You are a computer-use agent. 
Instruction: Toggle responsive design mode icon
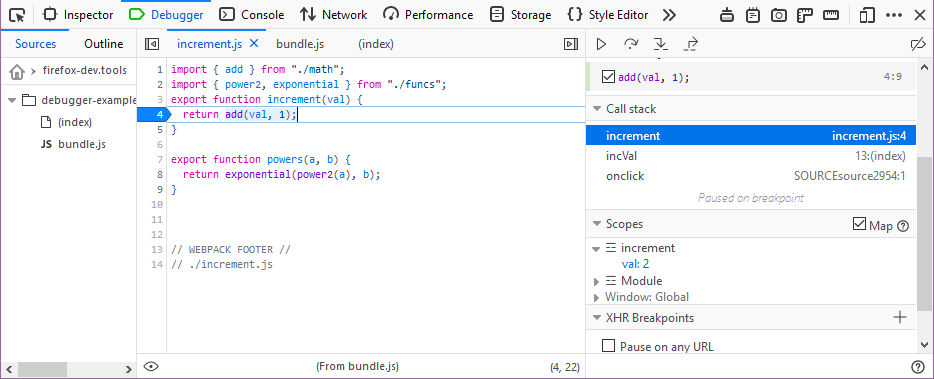tap(867, 15)
